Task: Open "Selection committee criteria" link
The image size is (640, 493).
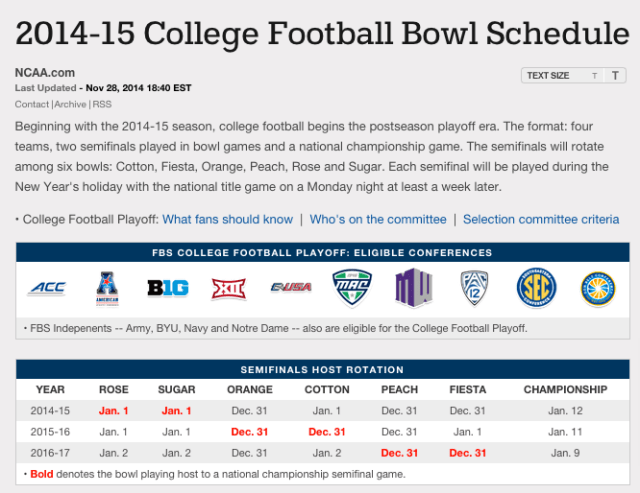Action: (x=541, y=219)
